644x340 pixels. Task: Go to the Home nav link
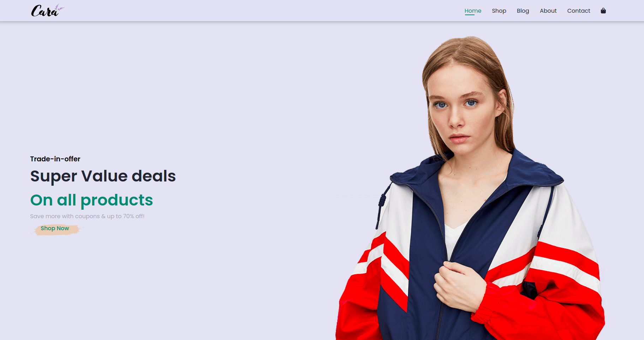tap(473, 11)
